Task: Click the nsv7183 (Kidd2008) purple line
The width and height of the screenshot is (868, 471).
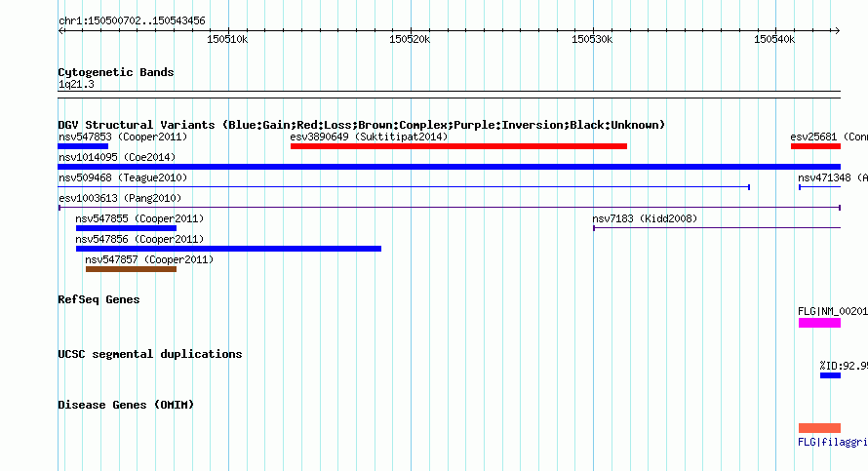Action: pos(717,228)
